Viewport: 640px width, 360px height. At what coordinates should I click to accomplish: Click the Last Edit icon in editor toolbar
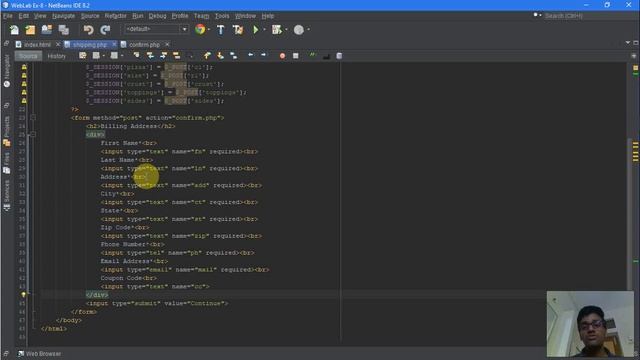(83, 56)
